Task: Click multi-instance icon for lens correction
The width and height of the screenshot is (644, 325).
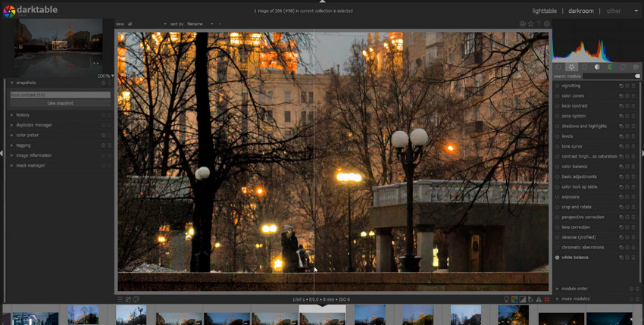Action: tap(621, 227)
